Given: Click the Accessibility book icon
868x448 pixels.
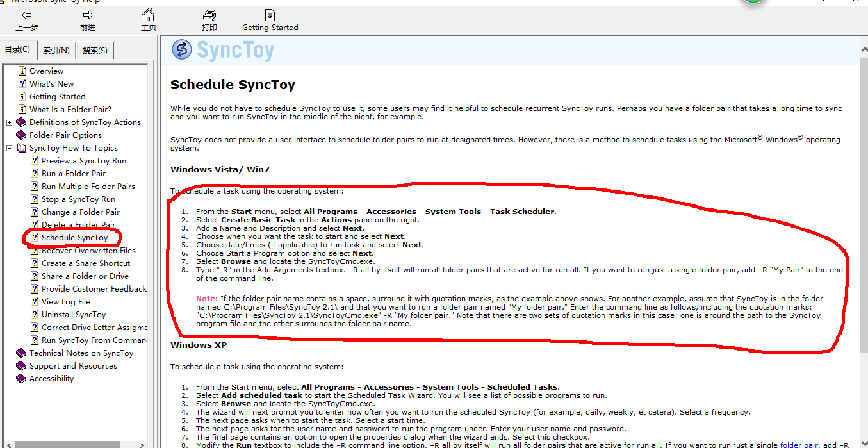Looking at the screenshot, I should pyautogui.click(x=21, y=379).
